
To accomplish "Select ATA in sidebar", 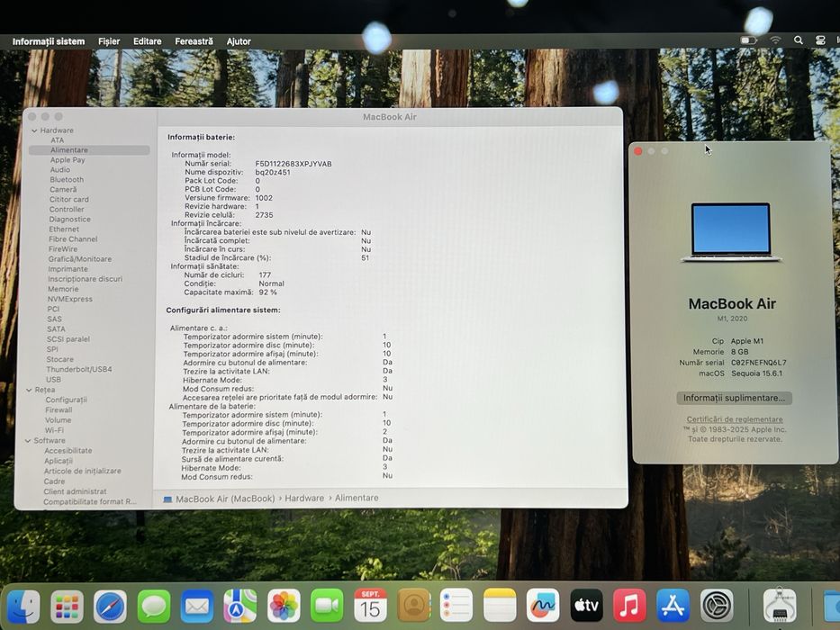I will click(58, 140).
